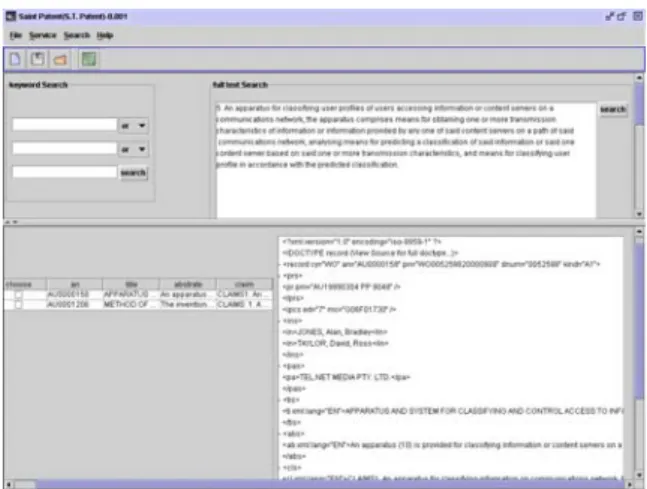647x489 pixels.
Task: Minimize the Saint Patent window
Action: click(609, 17)
